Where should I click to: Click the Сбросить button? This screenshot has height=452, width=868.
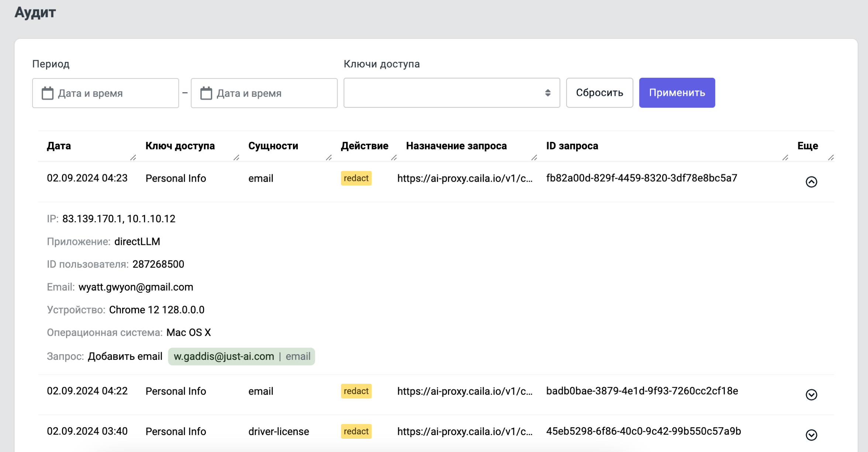(599, 93)
